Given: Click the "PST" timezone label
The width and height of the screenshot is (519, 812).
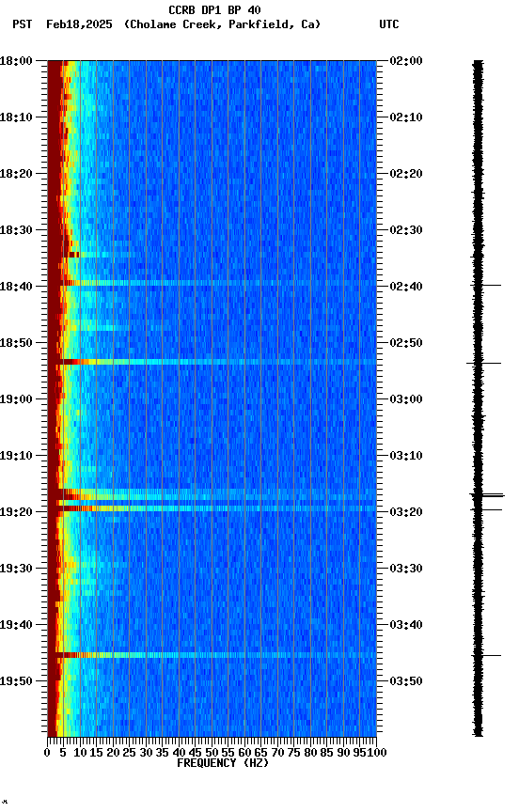Looking at the screenshot, I should point(22,24).
